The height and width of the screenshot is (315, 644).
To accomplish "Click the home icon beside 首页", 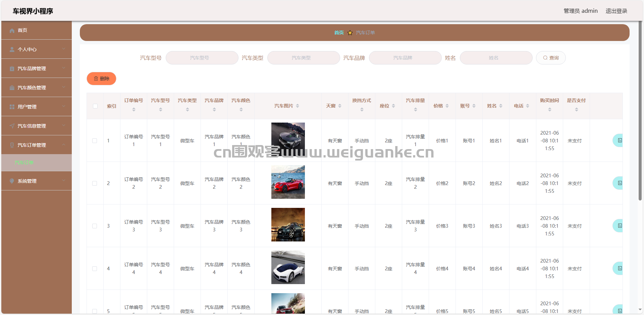I will click(12, 30).
